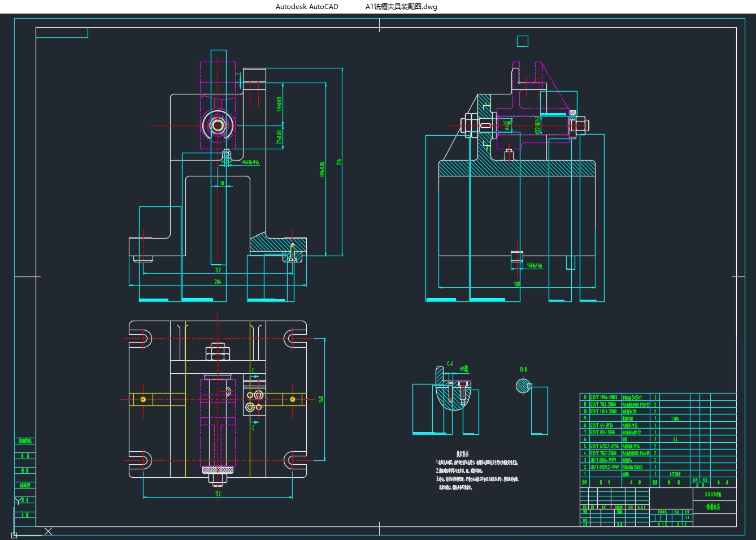Viewport: 756px width, 540px height.
Task: Select the knurled knob in the plan view
Action: tap(218, 470)
